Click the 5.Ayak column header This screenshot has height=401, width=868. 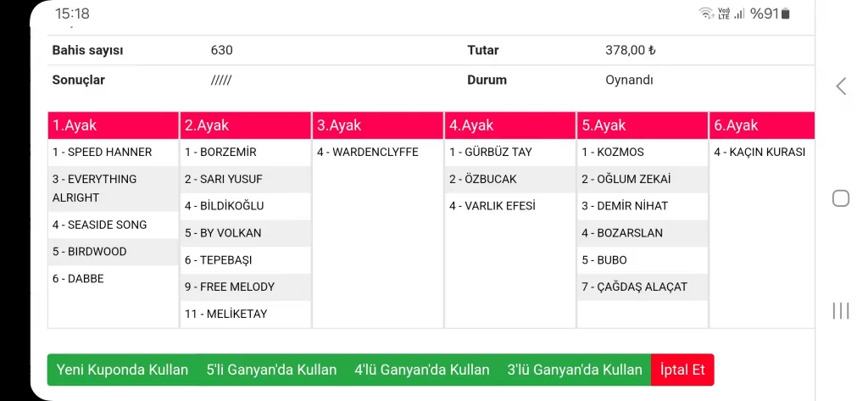(643, 125)
